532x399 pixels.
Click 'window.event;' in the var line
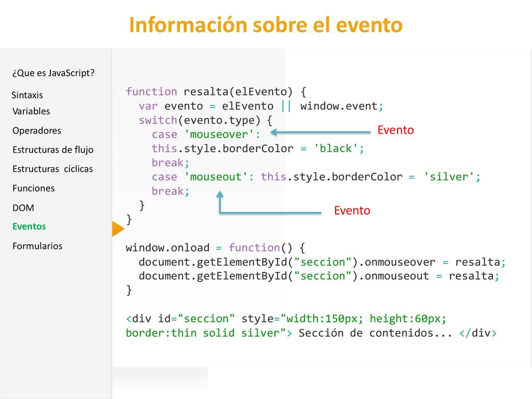click(x=342, y=106)
